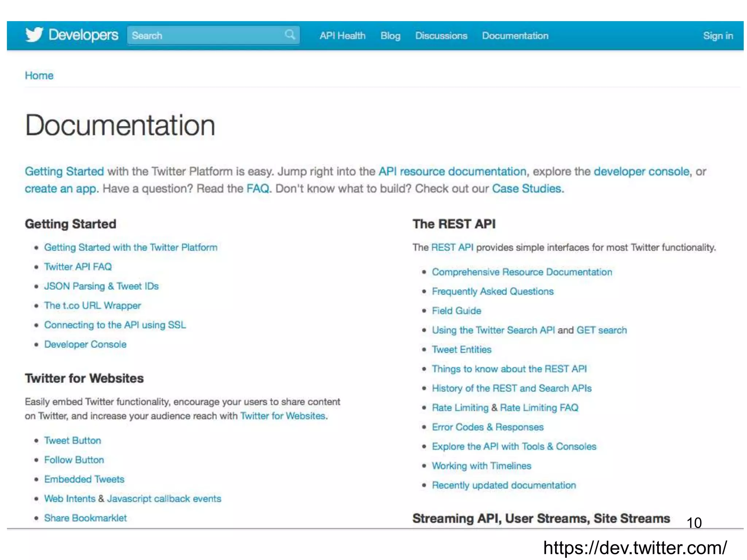This screenshot has height=560, width=747.
Task: Go to the Blog menu item
Action: coord(390,36)
